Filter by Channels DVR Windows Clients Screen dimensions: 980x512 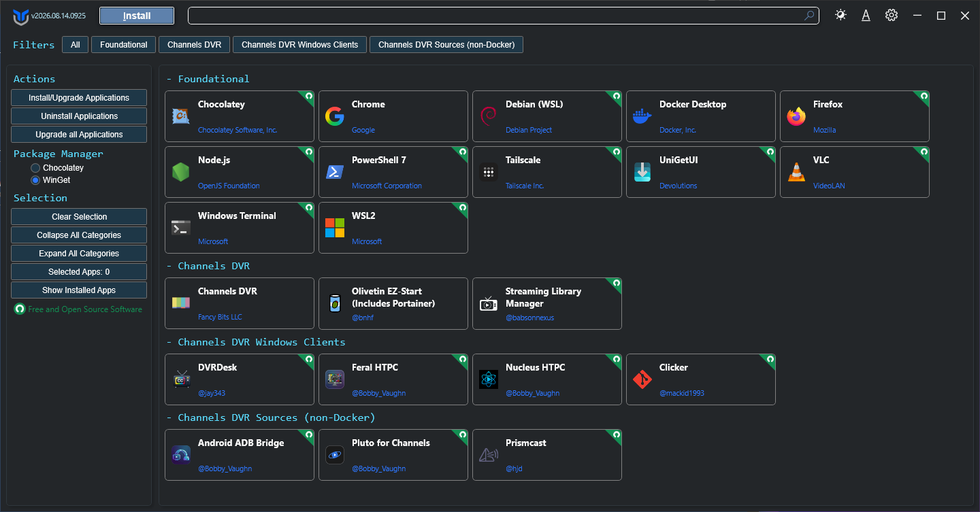pyautogui.click(x=300, y=45)
